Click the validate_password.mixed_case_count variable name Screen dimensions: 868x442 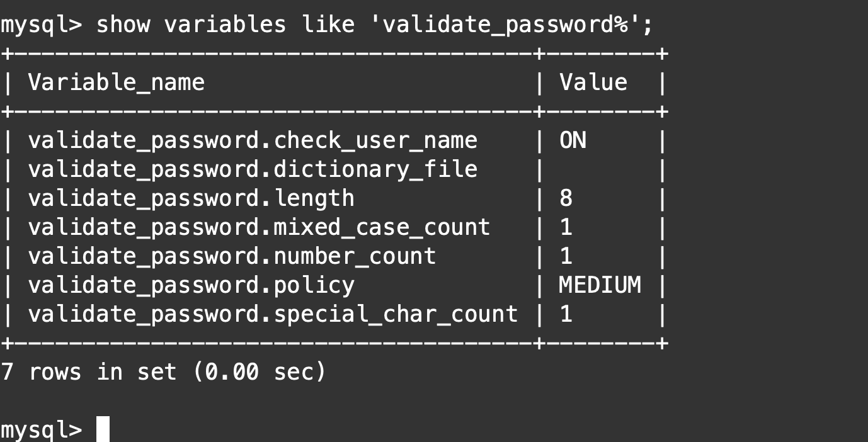(x=259, y=227)
